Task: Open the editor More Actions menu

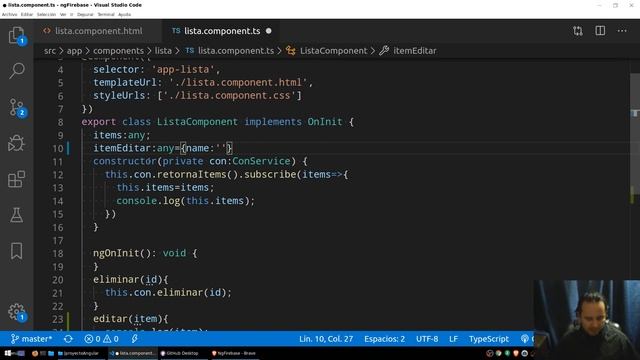Action: 622,31
